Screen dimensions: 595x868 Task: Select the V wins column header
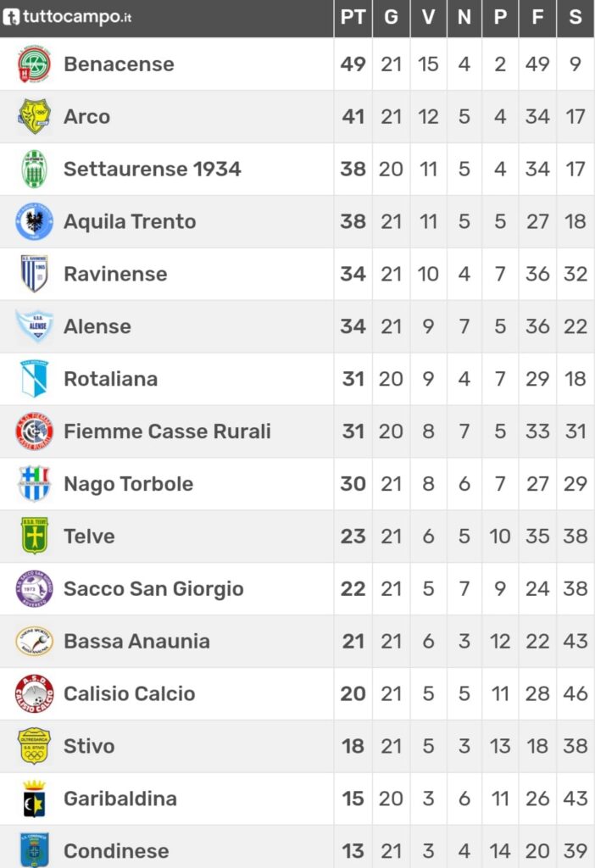[x=428, y=17]
